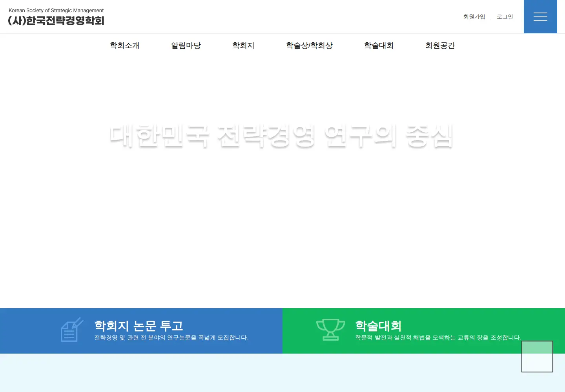Viewport: 565px width, 392px height.
Task: Open the 학회지 menu
Action: tap(243, 45)
